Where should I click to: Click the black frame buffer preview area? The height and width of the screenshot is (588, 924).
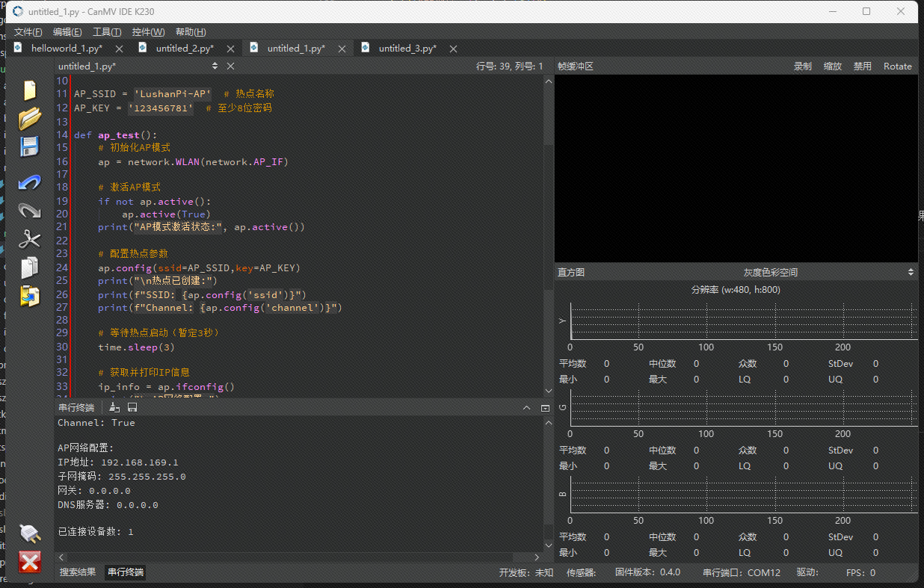tap(736, 168)
